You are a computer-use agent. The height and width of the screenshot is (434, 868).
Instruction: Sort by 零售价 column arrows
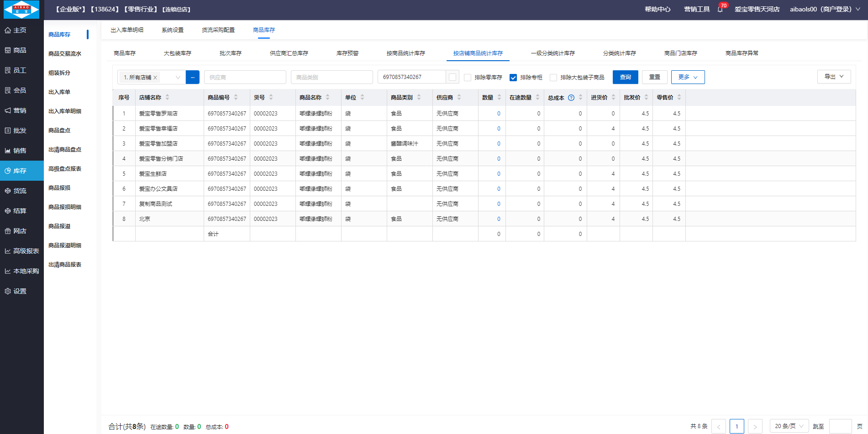tap(679, 98)
